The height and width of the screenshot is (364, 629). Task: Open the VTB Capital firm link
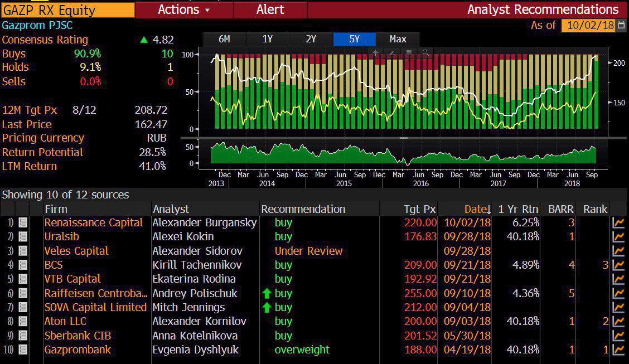coord(72,279)
